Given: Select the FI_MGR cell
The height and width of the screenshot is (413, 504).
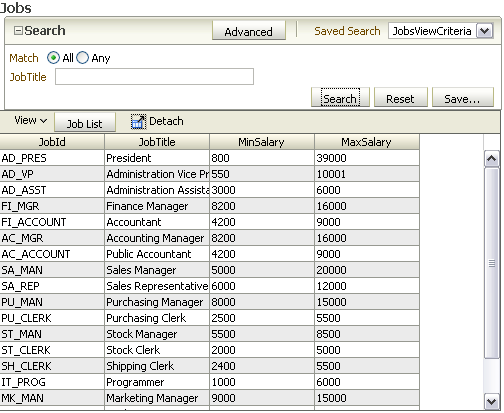Looking at the screenshot, I should pos(52,206).
